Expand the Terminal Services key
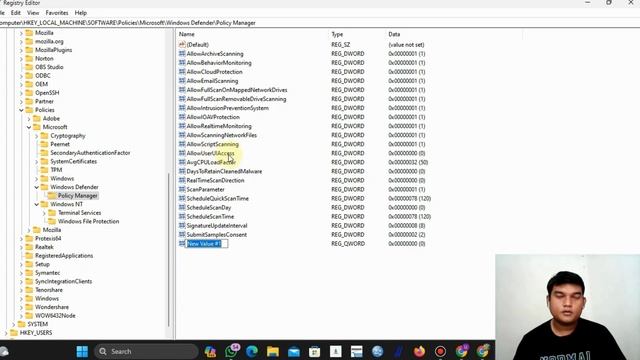This screenshot has width=640, height=360. [44, 213]
